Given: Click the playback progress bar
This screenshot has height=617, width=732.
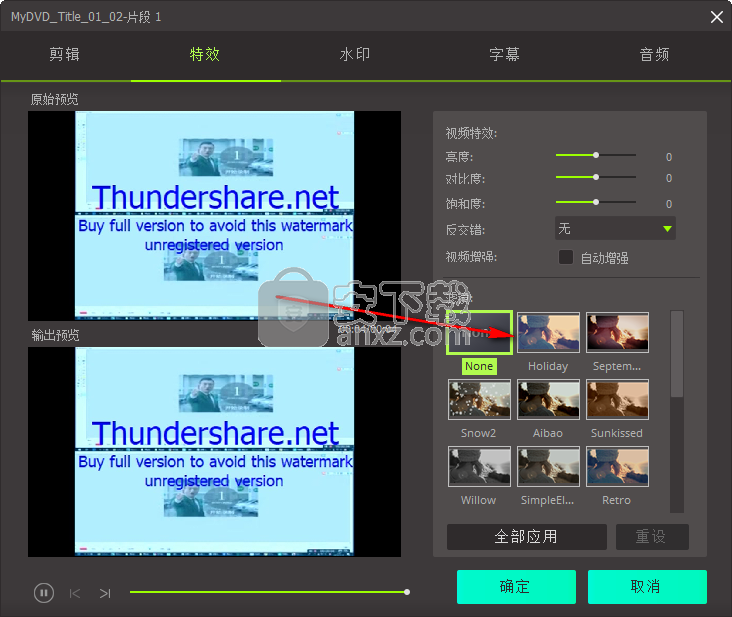Looking at the screenshot, I should (x=270, y=592).
